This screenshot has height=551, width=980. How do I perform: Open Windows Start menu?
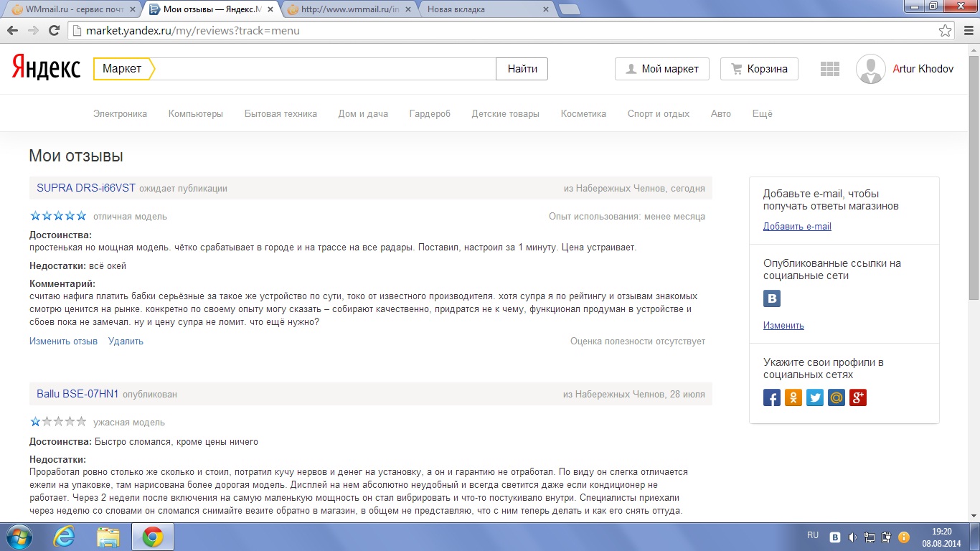click(19, 536)
